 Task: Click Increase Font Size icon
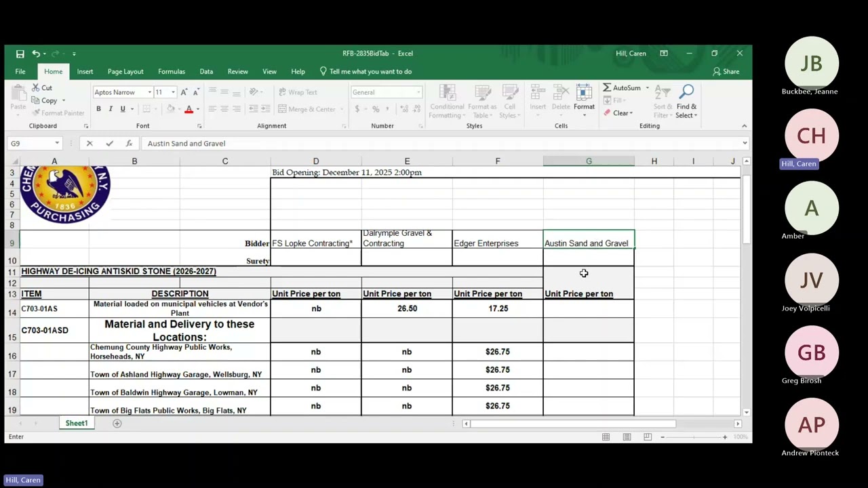[184, 92]
